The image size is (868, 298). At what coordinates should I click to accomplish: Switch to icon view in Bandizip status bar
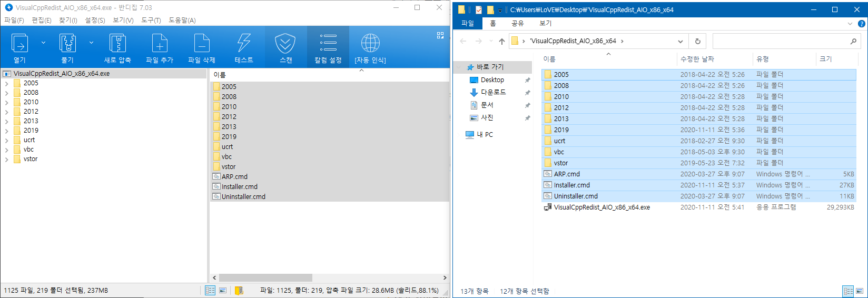tap(223, 290)
